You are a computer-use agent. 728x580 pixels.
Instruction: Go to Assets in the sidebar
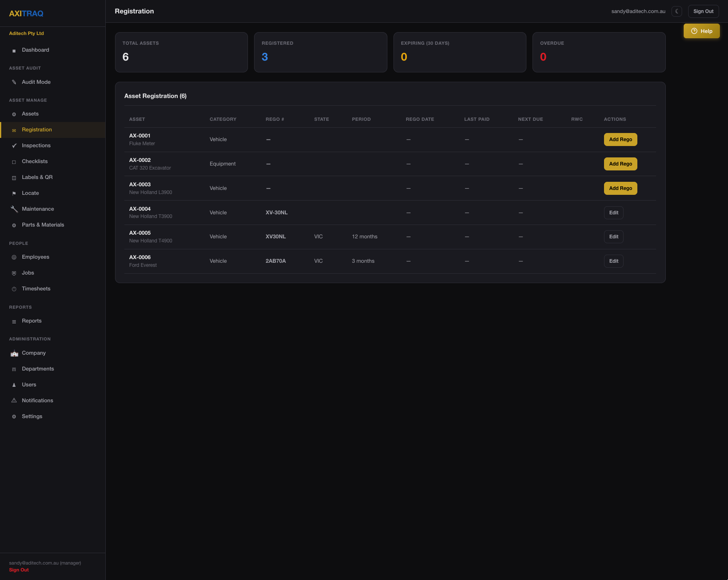tap(53, 114)
